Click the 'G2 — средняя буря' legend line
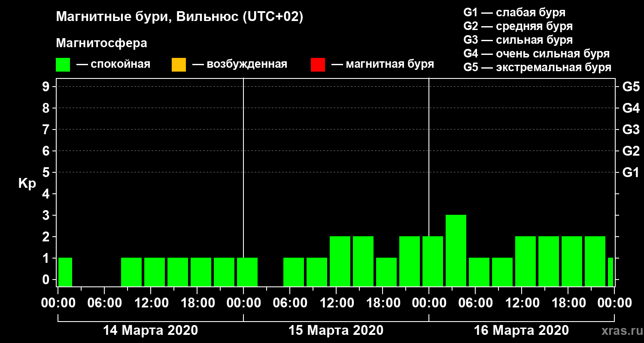This screenshot has height=343, width=644. 518,26
